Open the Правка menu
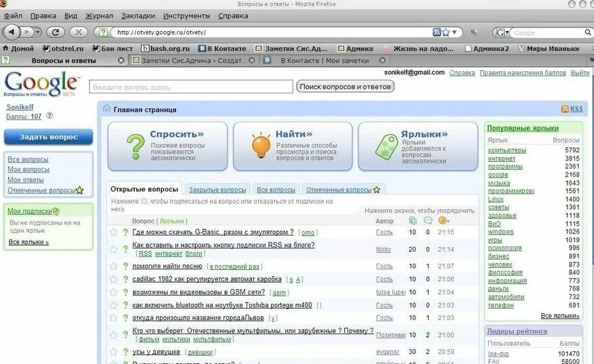Image resolution: width=594 pixels, height=364 pixels. [43, 16]
